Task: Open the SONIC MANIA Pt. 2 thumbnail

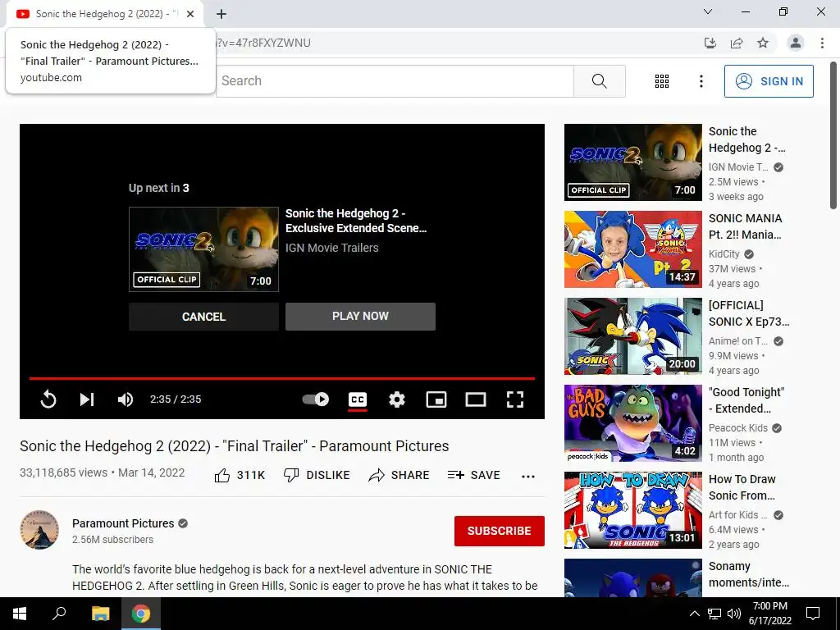Action: (632, 249)
